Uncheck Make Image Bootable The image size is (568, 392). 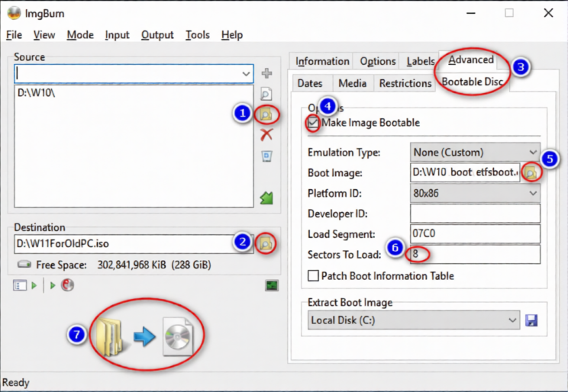pyautogui.click(x=313, y=123)
